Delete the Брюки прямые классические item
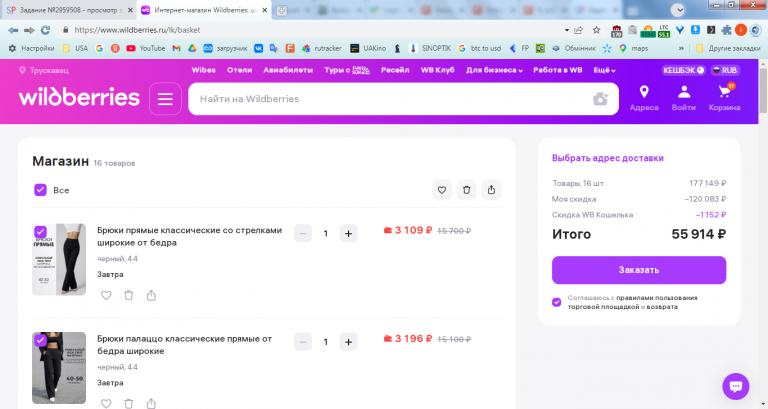Screen dimensions: 768x409 click(129, 295)
